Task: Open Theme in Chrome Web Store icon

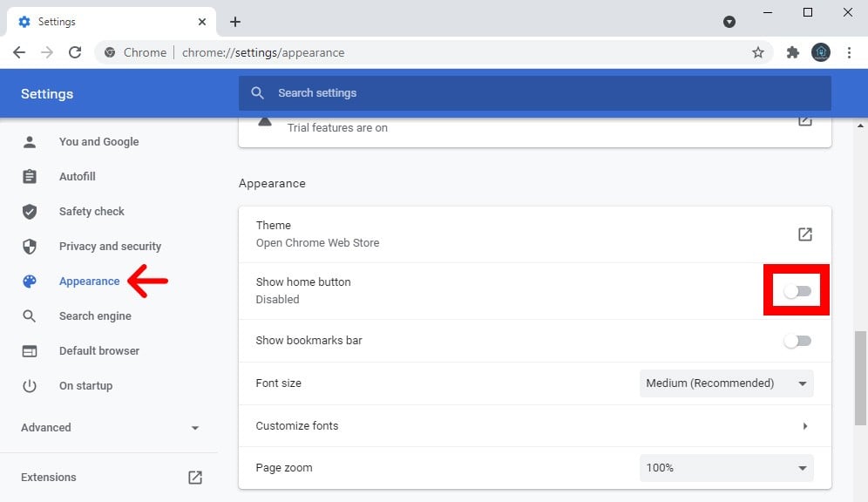Action: tap(805, 234)
